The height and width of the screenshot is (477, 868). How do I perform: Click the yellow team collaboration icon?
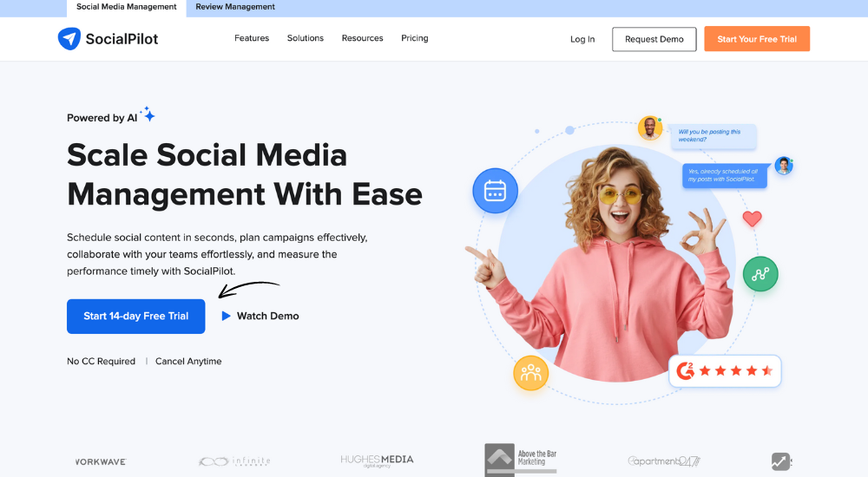[x=530, y=373]
